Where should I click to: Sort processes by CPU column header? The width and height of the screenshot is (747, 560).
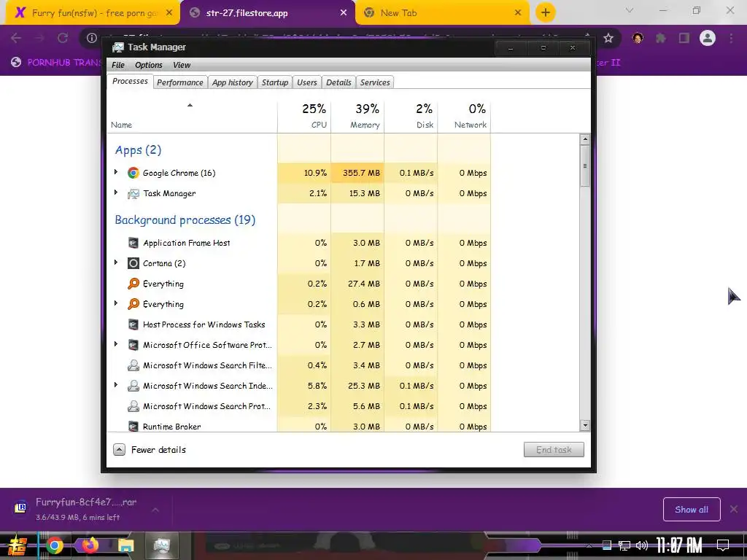(304, 116)
